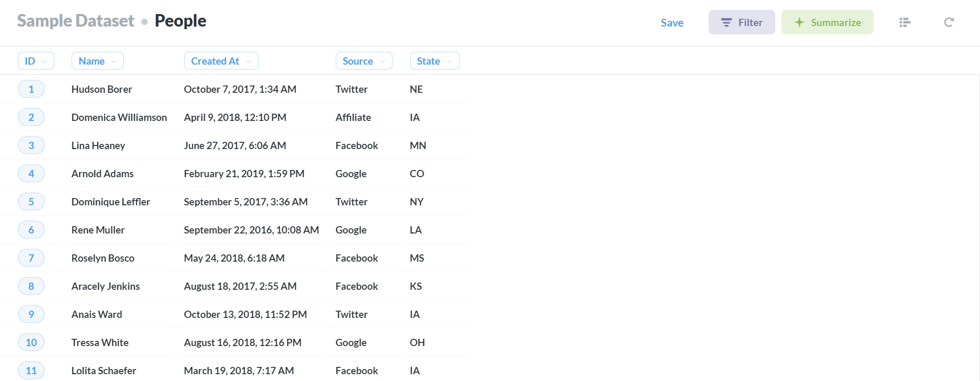Click the green Summarize button
This screenshot has width=980, height=381.
(x=827, y=22)
